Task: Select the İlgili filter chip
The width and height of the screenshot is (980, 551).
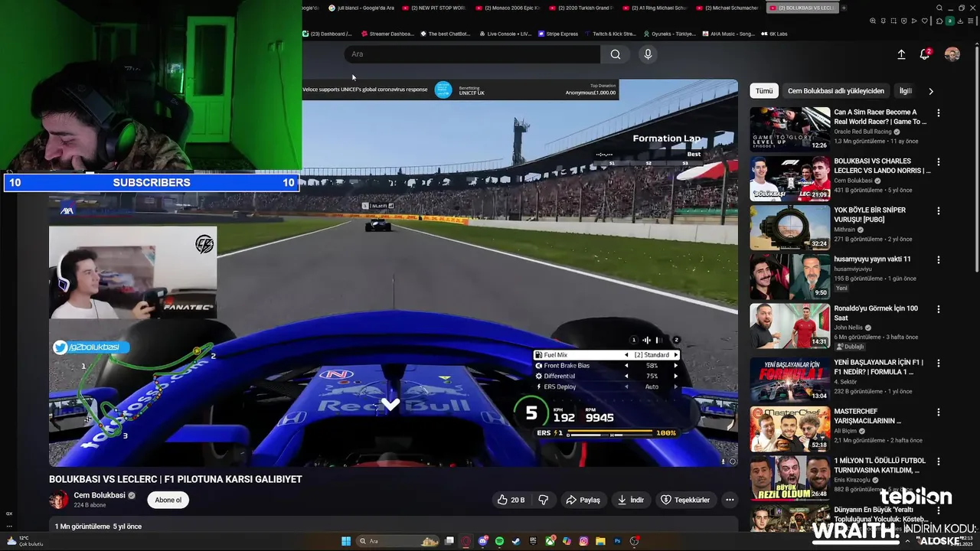Action: pyautogui.click(x=906, y=90)
